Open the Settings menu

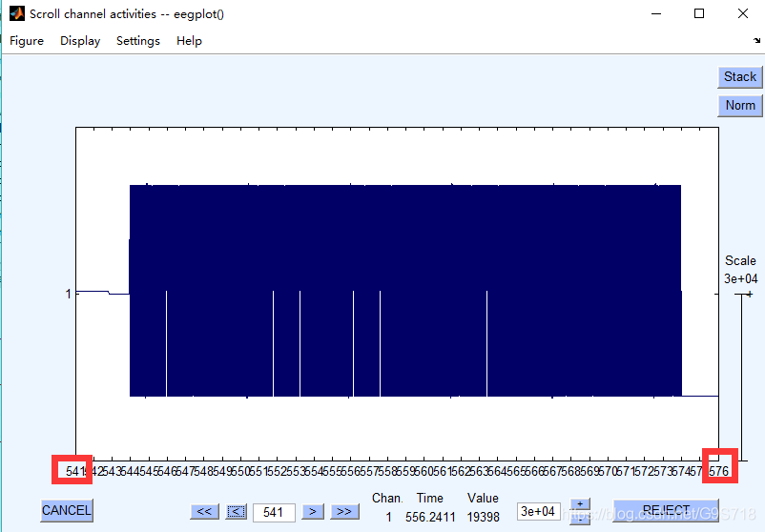(x=138, y=41)
